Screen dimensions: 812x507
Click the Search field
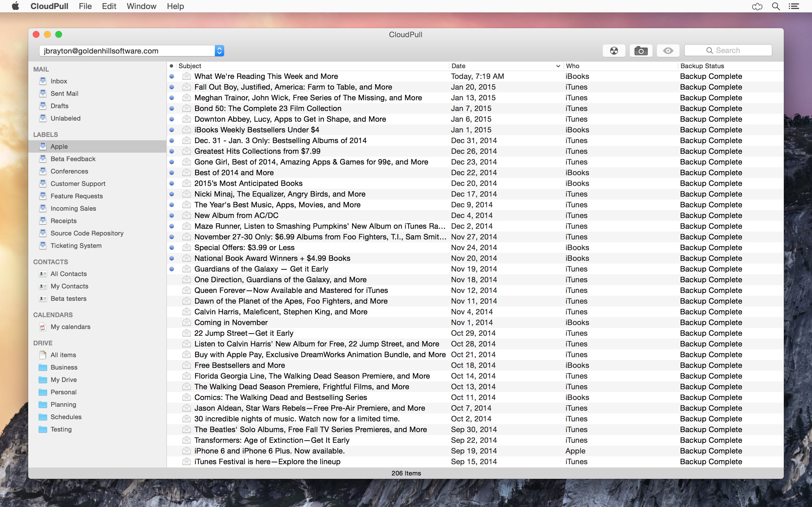pyautogui.click(x=728, y=50)
